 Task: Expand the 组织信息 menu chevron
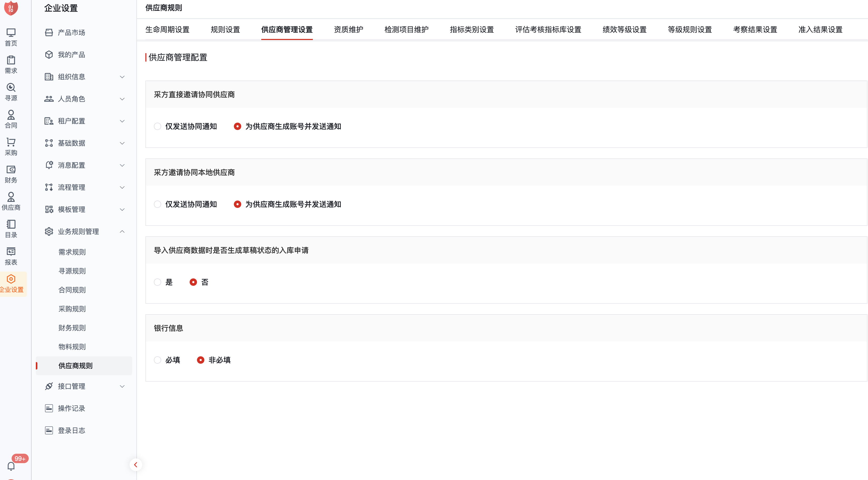pos(122,77)
